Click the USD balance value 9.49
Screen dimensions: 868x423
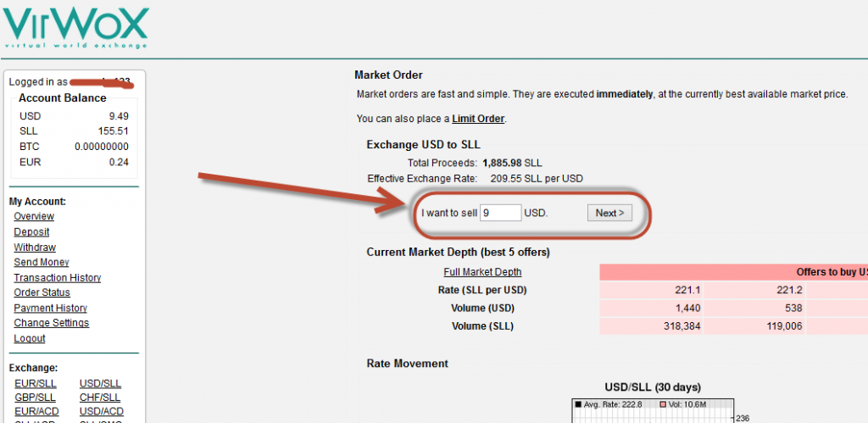tap(119, 116)
